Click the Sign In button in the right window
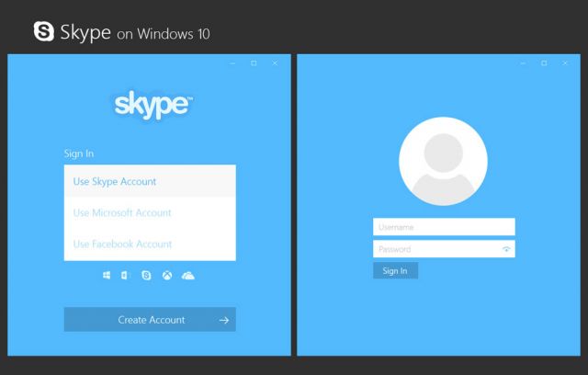The width and height of the screenshot is (588, 375). [x=395, y=271]
